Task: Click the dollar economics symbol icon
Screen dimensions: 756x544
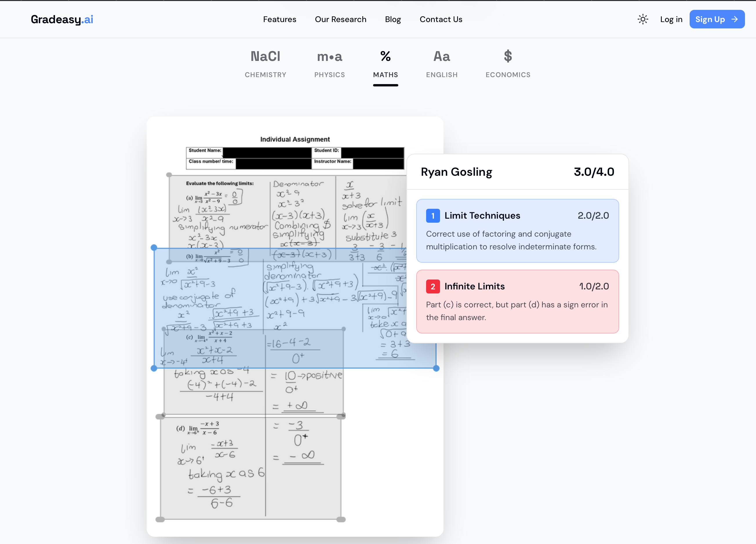Action: [508, 56]
